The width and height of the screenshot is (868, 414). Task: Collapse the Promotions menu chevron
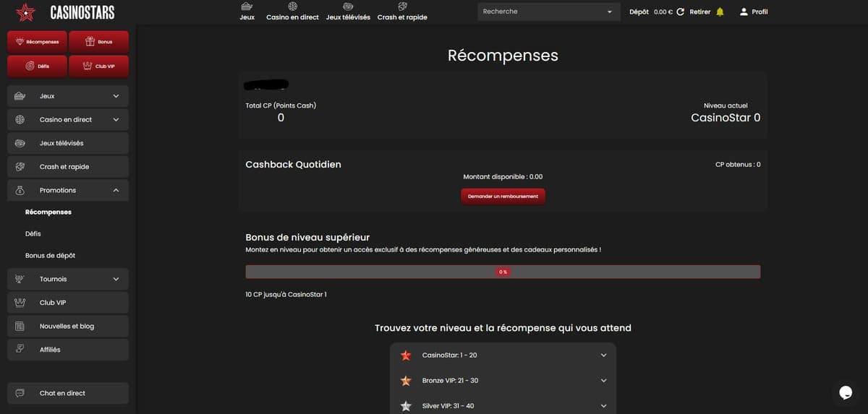click(116, 190)
